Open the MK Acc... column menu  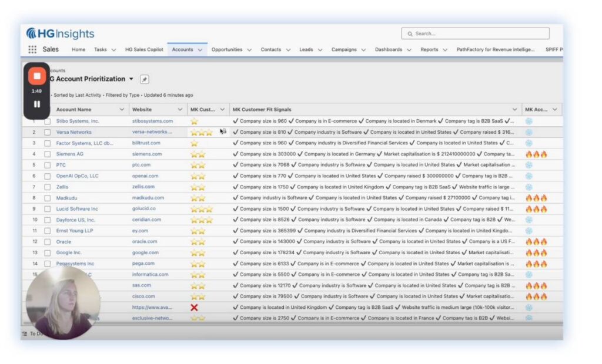[x=555, y=110]
